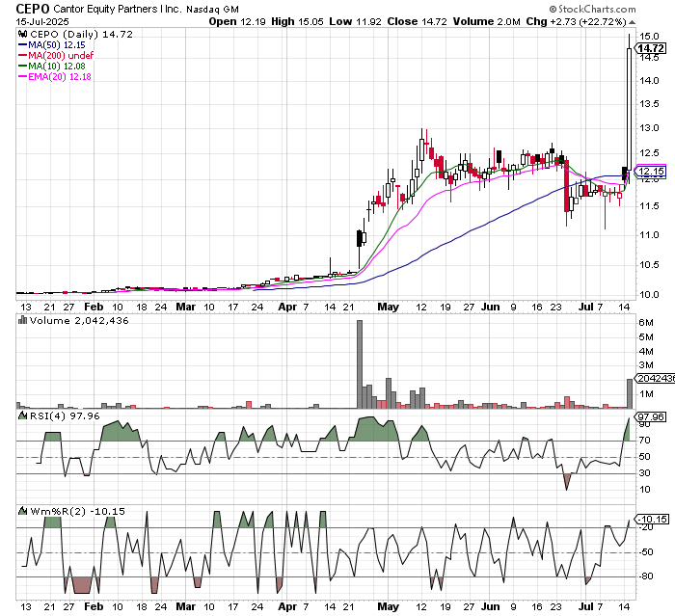The image size is (675, 616).
Task: Click the 97.96 RSI value tag
Action: coord(651,416)
